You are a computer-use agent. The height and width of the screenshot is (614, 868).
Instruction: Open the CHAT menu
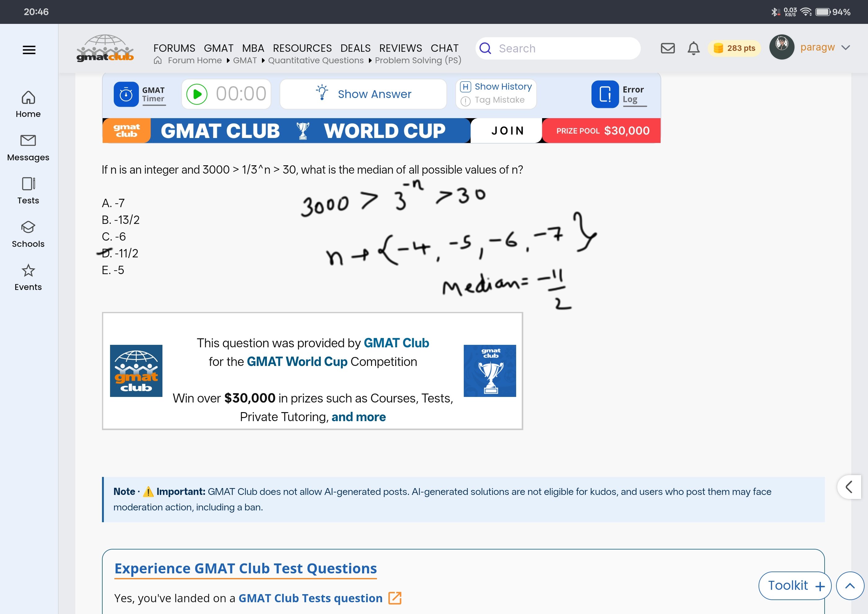pyautogui.click(x=444, y=48)
